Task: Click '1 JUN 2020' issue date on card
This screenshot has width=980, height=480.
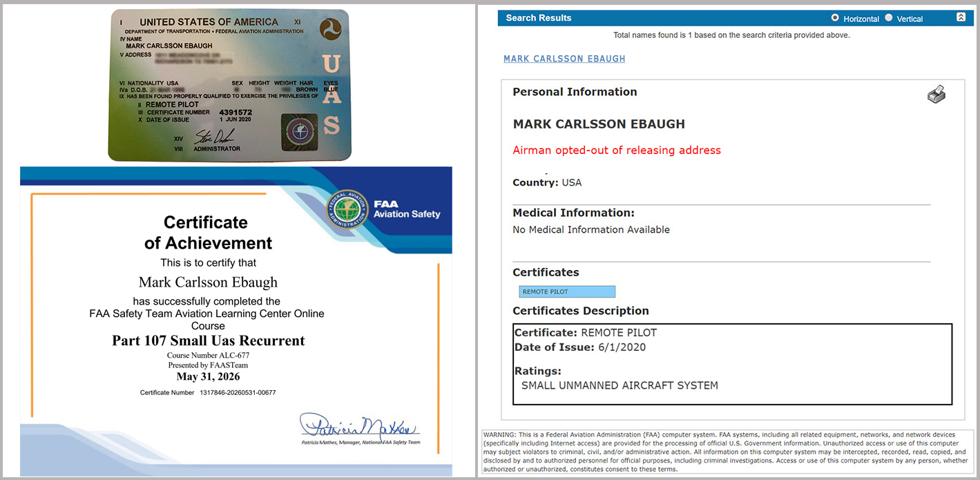Action: click(x=235, y=119)
